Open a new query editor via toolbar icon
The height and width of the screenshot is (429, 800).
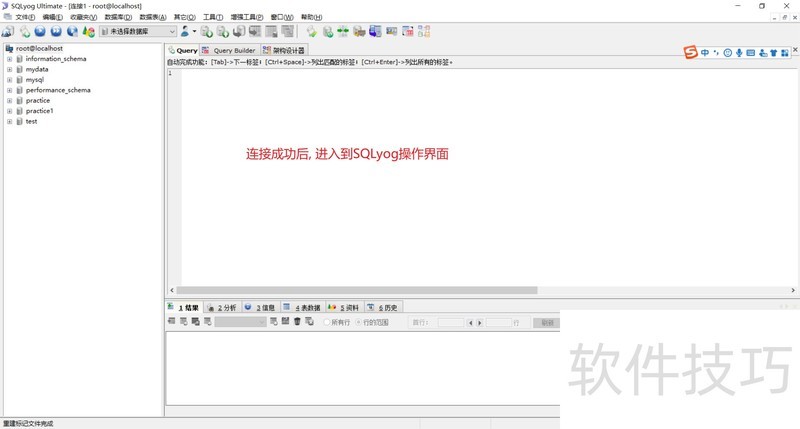coord(25,32)
